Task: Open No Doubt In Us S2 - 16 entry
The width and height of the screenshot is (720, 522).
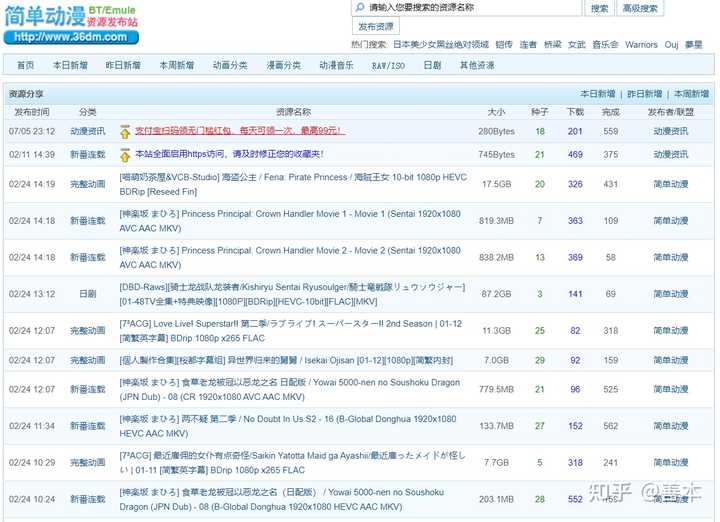Action: 287,426
